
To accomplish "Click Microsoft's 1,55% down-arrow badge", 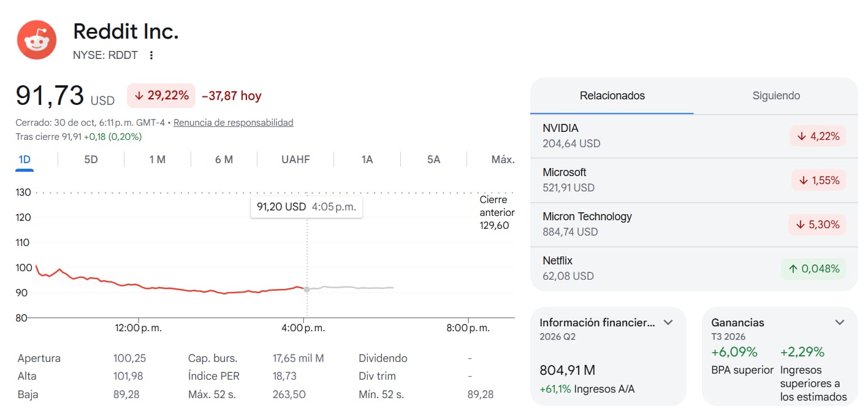I will pos(819,180).
